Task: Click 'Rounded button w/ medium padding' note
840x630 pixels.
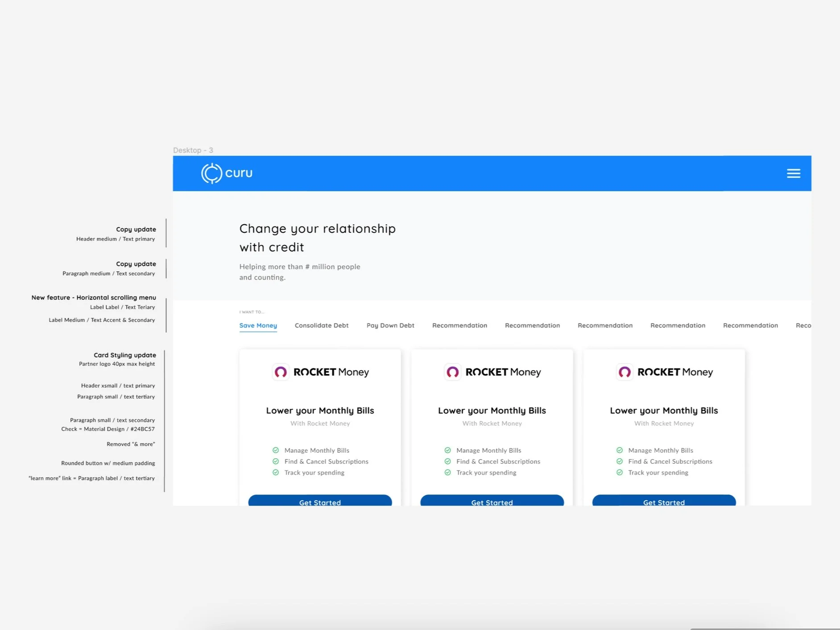Action: 108,463
